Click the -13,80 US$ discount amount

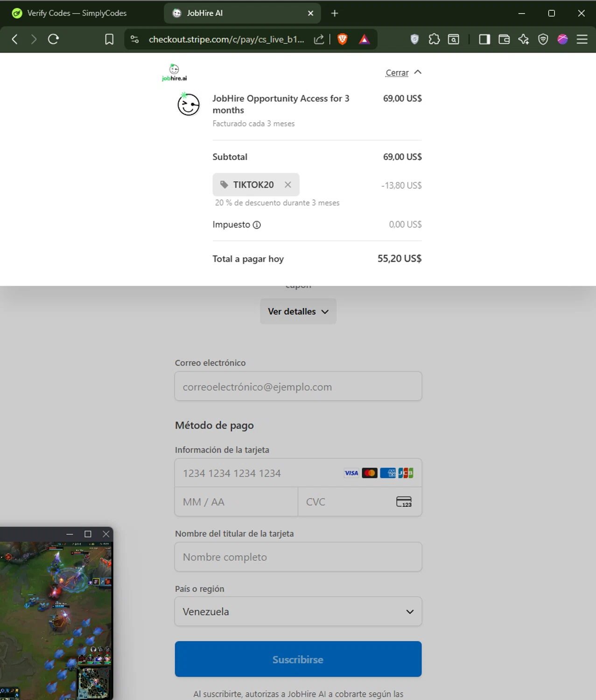point(401,185)
